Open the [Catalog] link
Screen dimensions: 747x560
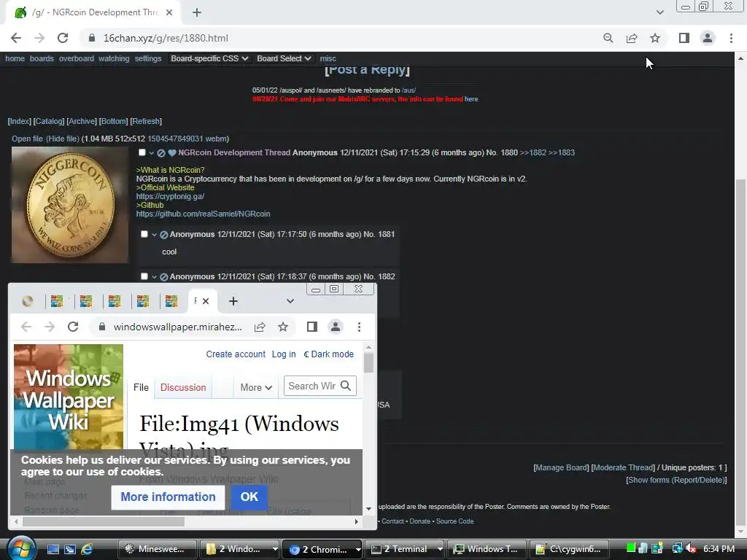pyautogui.click(x=49, y=122)
